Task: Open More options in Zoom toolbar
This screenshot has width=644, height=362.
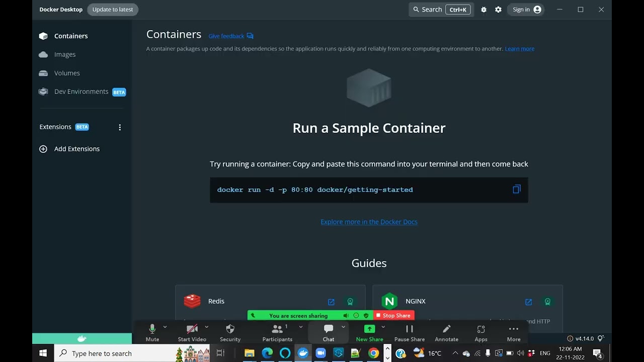Action: tap(514, 332)
